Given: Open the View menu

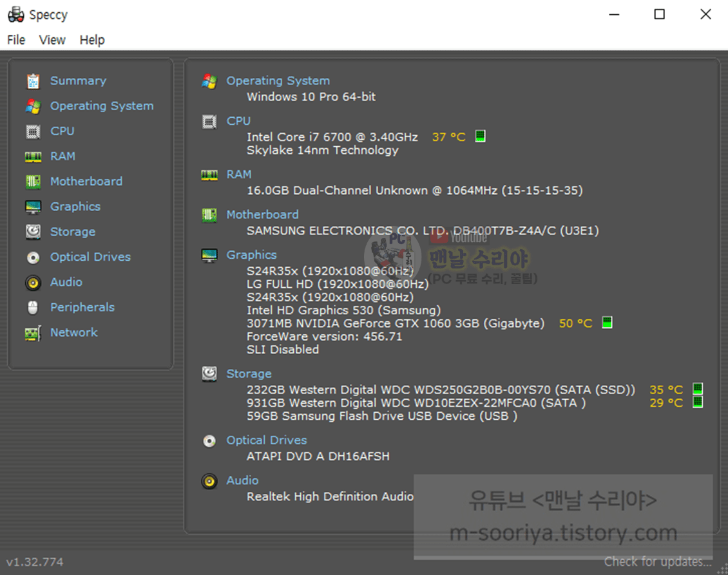Looking at the screenshot, I should tap(52, 40).
